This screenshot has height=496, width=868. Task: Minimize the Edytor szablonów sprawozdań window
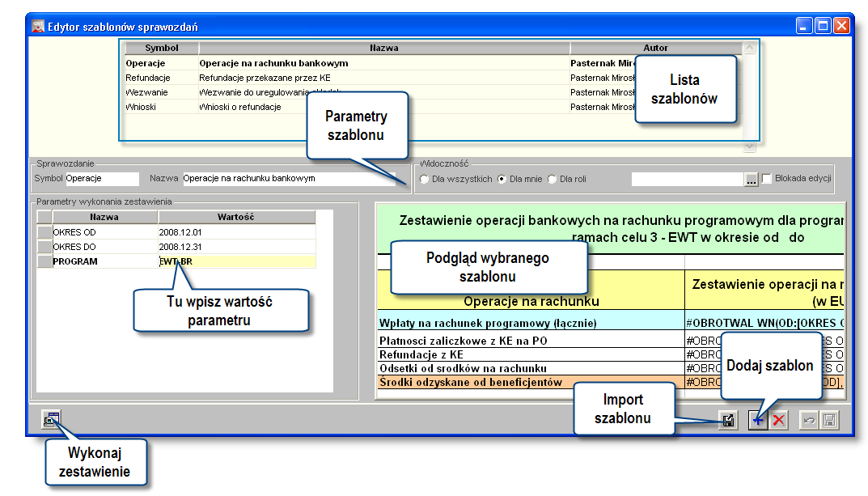click(804, 25)
